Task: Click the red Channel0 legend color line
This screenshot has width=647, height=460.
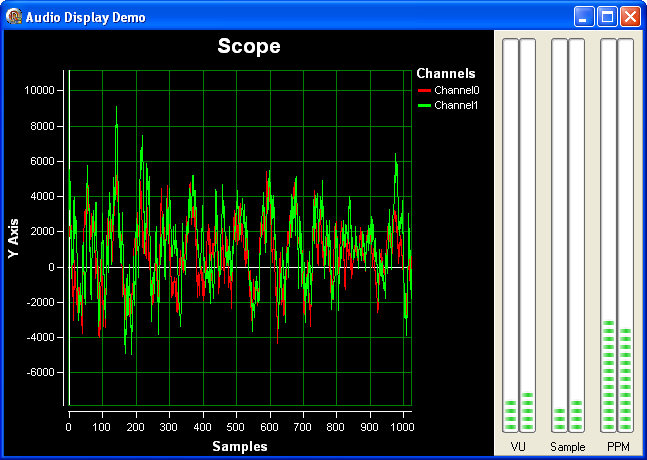Action: (423, 91)
